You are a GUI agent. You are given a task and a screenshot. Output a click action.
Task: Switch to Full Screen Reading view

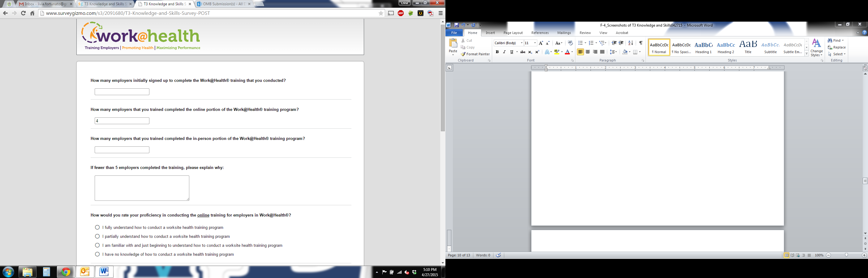(792, 255)
